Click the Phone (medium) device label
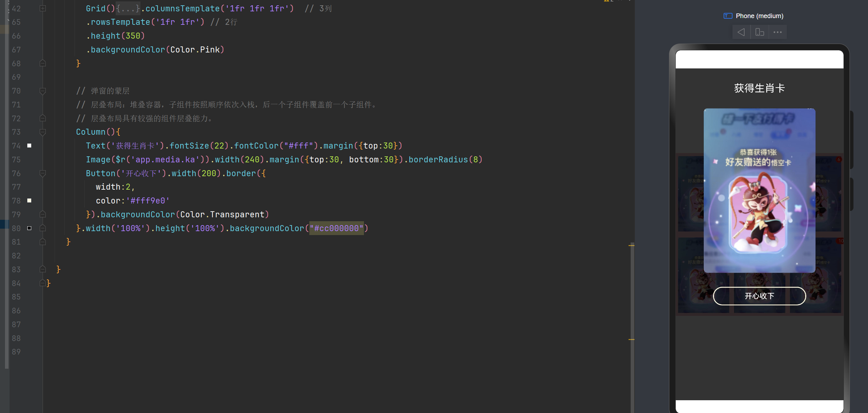 tap(759, 16)
